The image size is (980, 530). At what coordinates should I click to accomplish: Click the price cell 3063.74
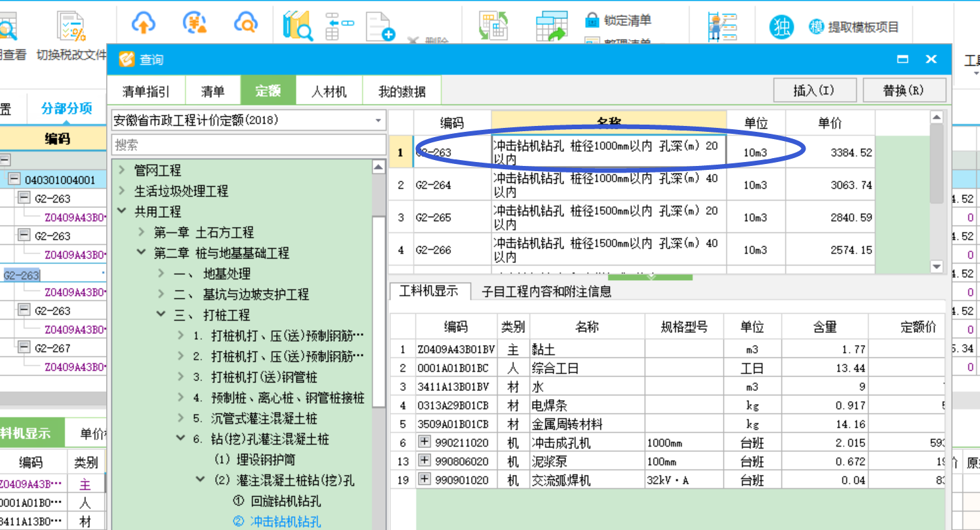(x=830, y=185)
